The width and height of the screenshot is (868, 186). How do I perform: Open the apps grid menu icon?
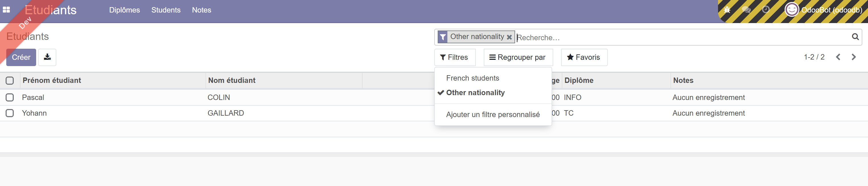(6, 10)
